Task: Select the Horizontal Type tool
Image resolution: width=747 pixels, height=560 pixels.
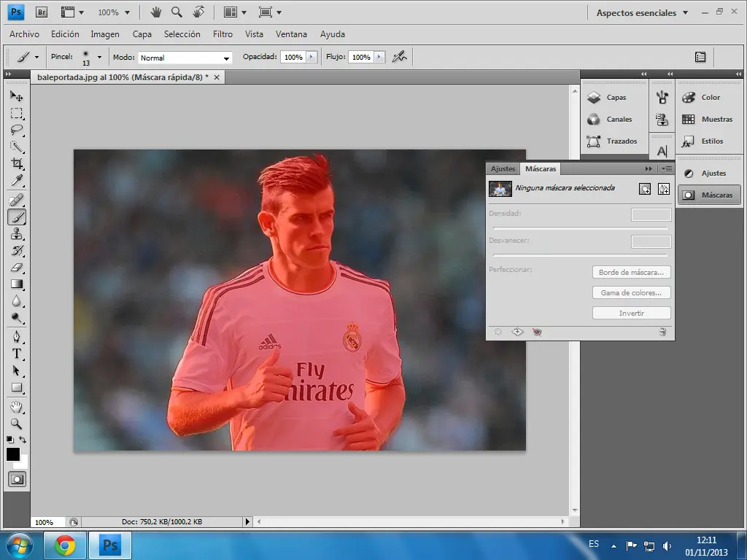Action: click(x=17, y=354)
